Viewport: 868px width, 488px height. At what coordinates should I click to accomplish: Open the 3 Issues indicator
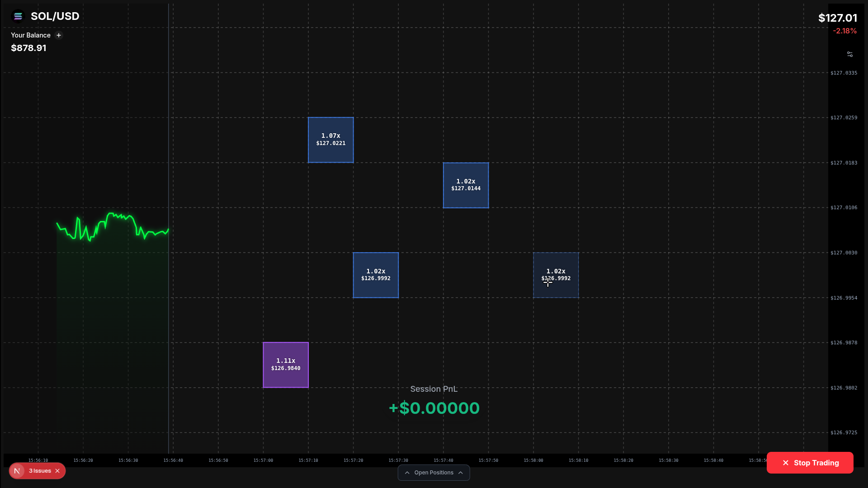[40, 471]
